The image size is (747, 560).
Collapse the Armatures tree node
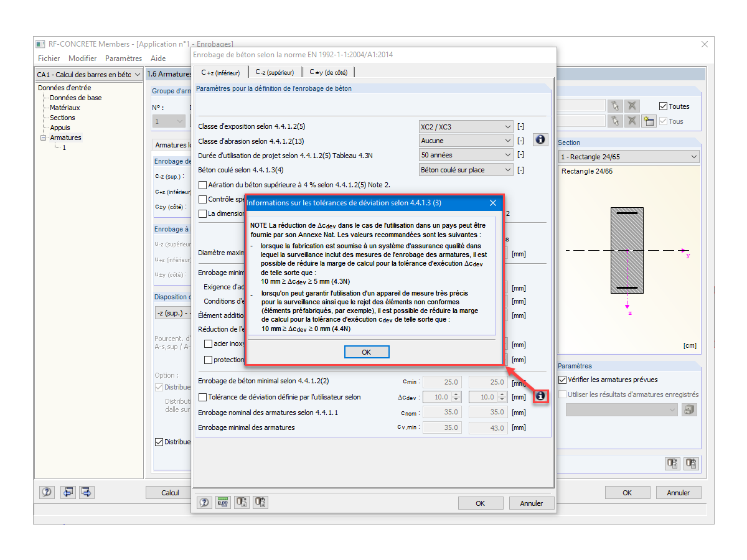click(44, 138)
